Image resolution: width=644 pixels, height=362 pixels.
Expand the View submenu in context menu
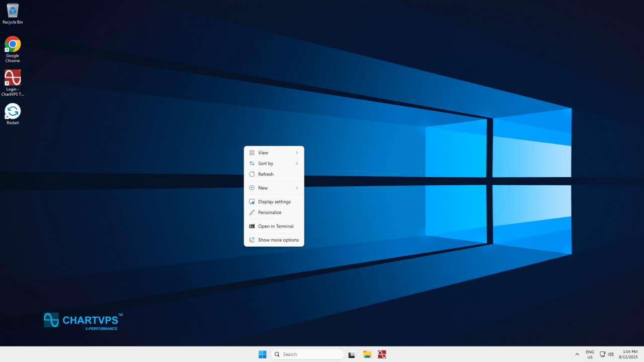pyautogui.click(x=274, y=153)
